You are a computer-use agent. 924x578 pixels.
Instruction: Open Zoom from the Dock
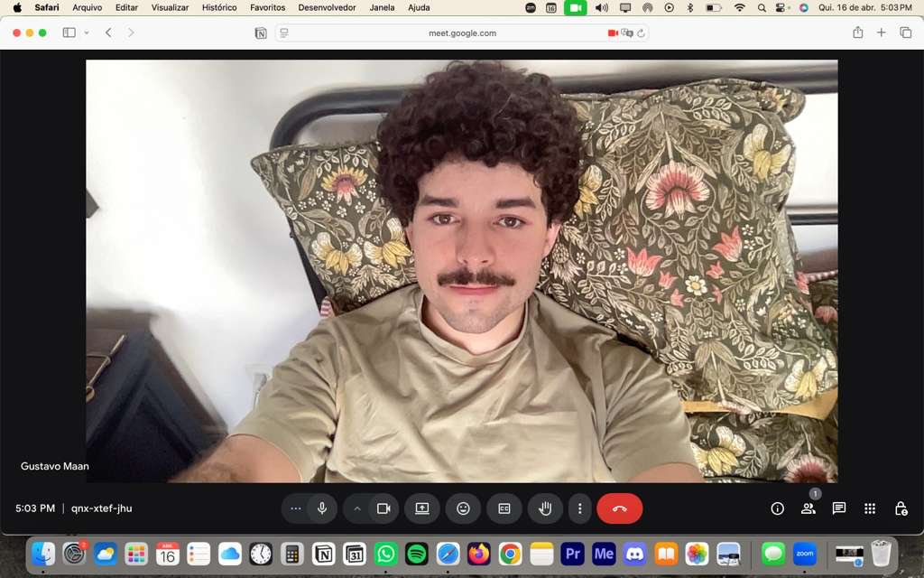click(804, 554)
